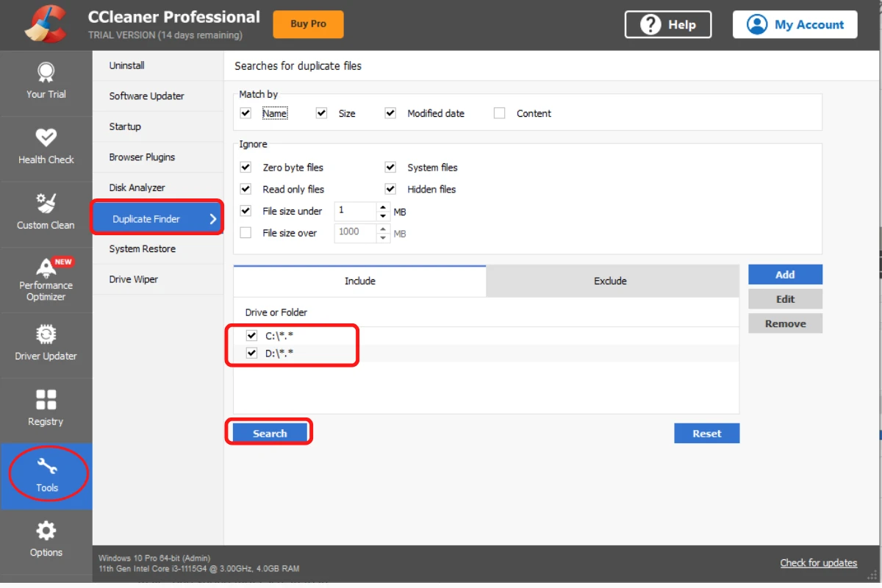Select Duplicate Finder tool

pos(157,218)
